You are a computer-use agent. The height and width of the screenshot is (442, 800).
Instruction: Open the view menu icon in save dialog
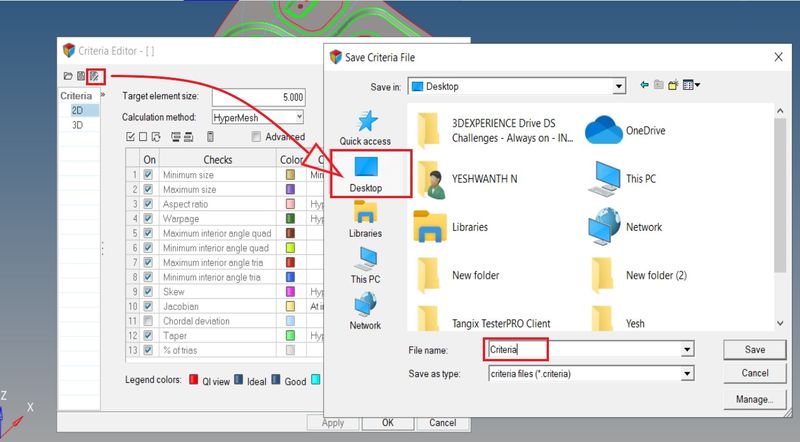click(688, 85)
